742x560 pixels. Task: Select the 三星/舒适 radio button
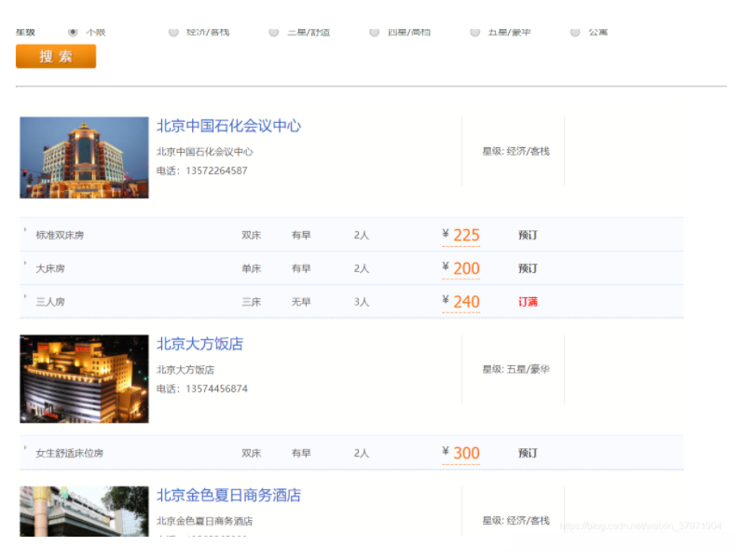pyautogui.click(x=273, y=33)
